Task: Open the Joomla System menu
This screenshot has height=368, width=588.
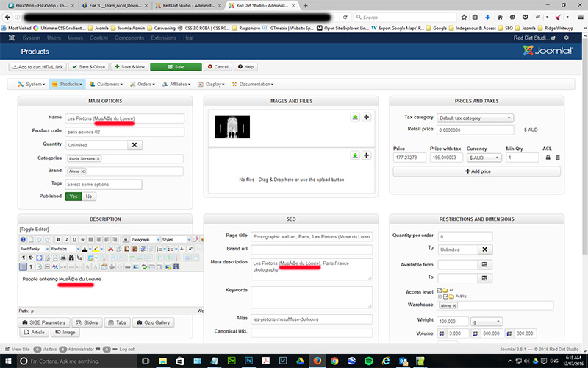Action: pos(31,38)
